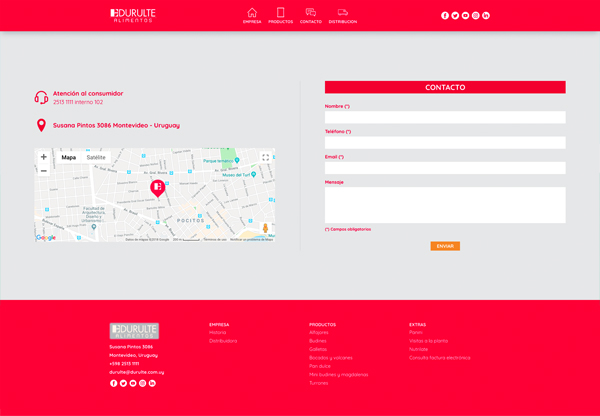This screenshot has width=600, height=416.
Task: Zoom in on the map
Action: (43, 157)
